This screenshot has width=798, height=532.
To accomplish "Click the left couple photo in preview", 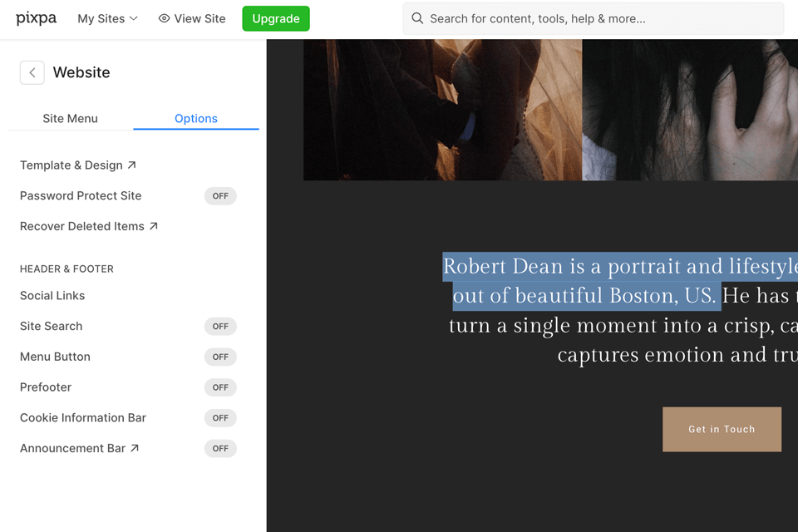I will 443,110.
